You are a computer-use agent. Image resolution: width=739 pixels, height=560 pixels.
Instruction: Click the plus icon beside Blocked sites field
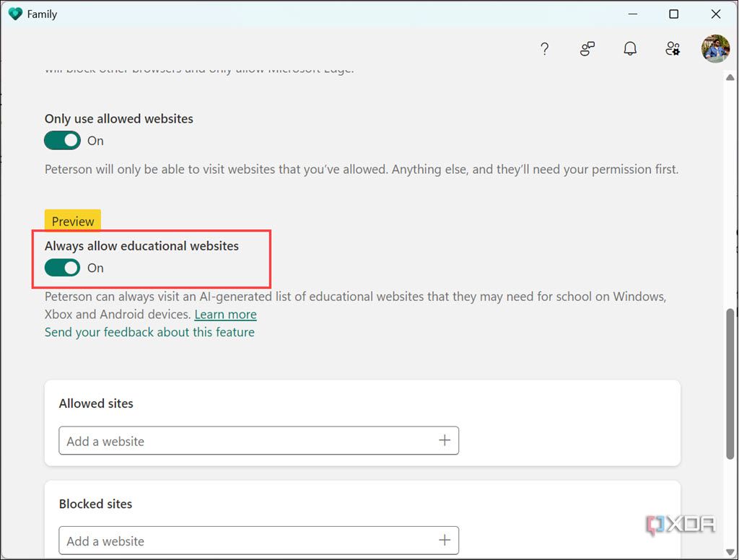point(445,541)
